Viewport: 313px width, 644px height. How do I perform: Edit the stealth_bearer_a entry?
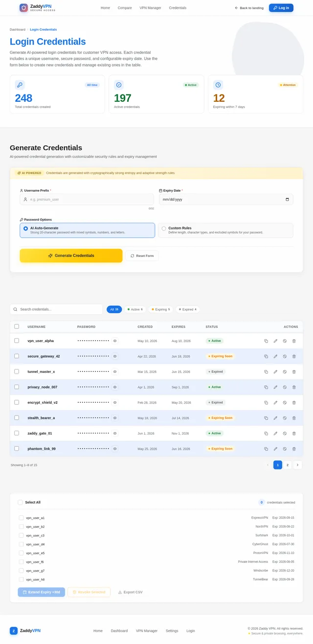[275, 418]
